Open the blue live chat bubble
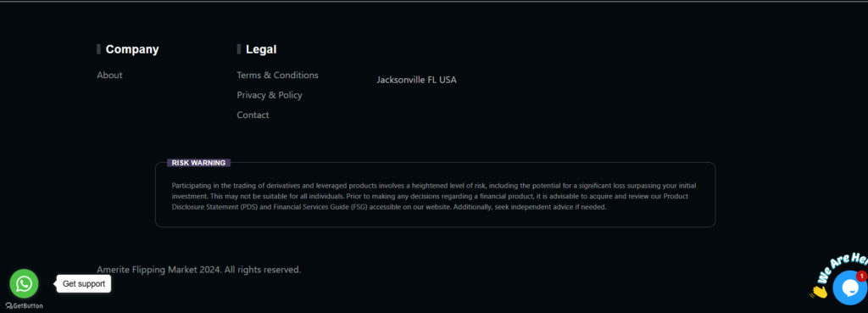Screen dimensions: 868x313 point(849,288)
